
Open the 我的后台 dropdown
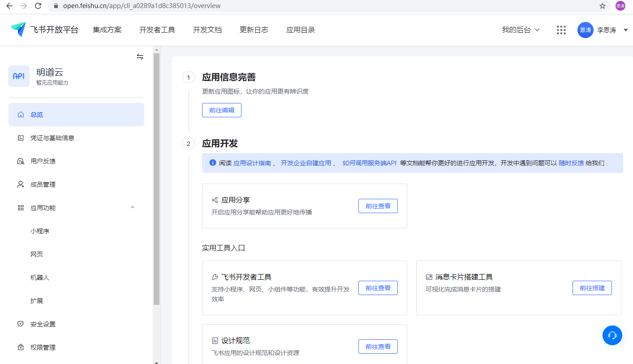click(521, 30)
